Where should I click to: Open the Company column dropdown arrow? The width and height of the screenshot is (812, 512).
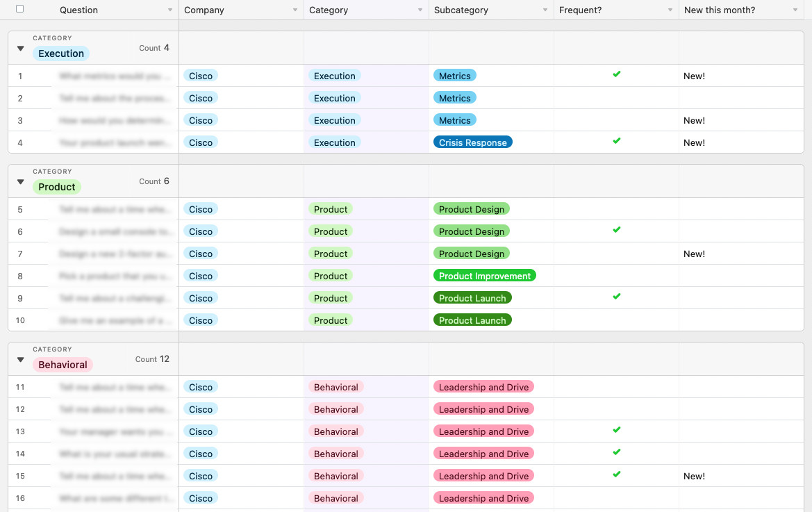(x=295, y=10)
